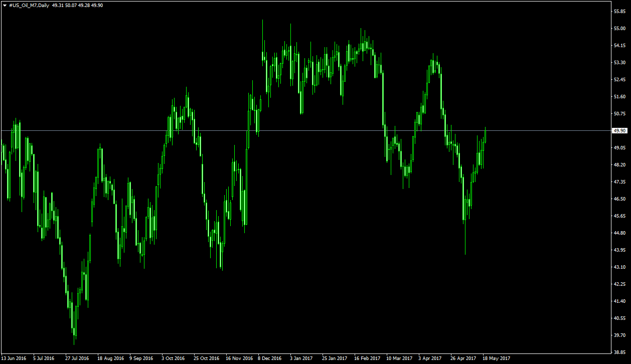Click the 43.10 price axis label
Image resolution: width=631 pixels, height=364 pixels.
pyautogui.click(x=619, y=267)
